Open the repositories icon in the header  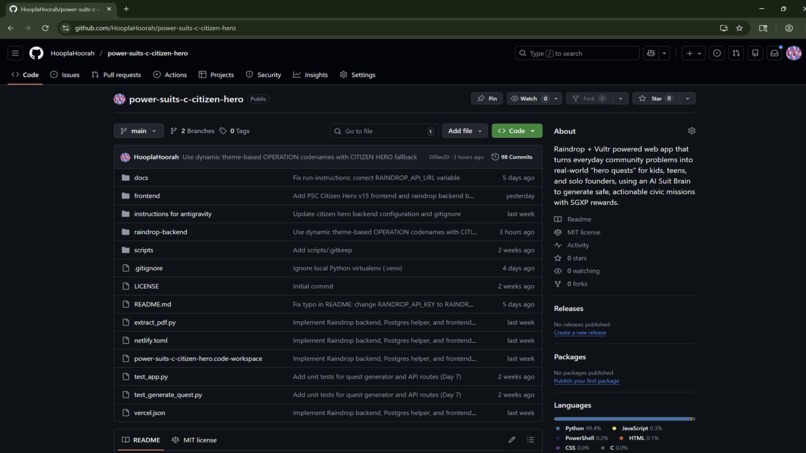[x=755, y=53]
